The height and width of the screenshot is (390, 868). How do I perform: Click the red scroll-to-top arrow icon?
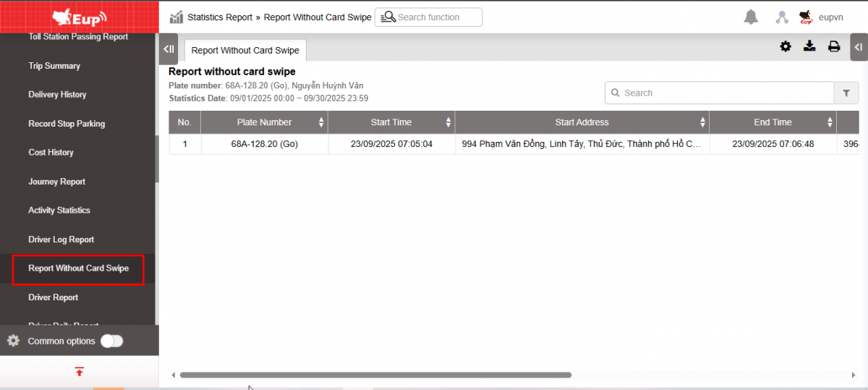[x=80, y=372]
